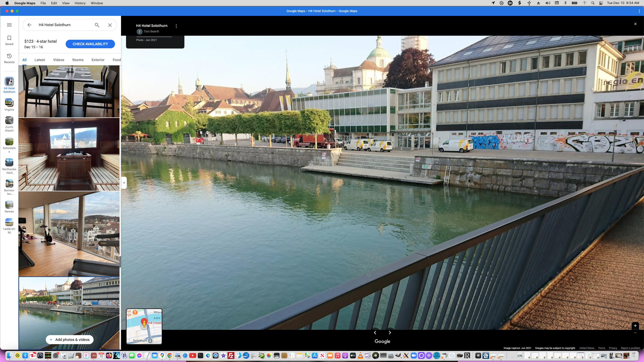Clear search with the X icon
Viewport: 644px width, 362px height.
(110, 25)
